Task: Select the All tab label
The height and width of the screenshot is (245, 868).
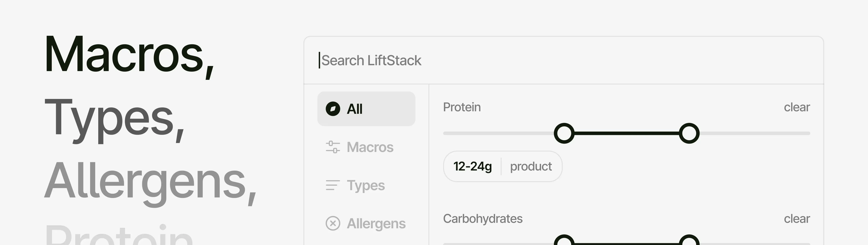Action: pyautogui.click(x=354, y=109)
